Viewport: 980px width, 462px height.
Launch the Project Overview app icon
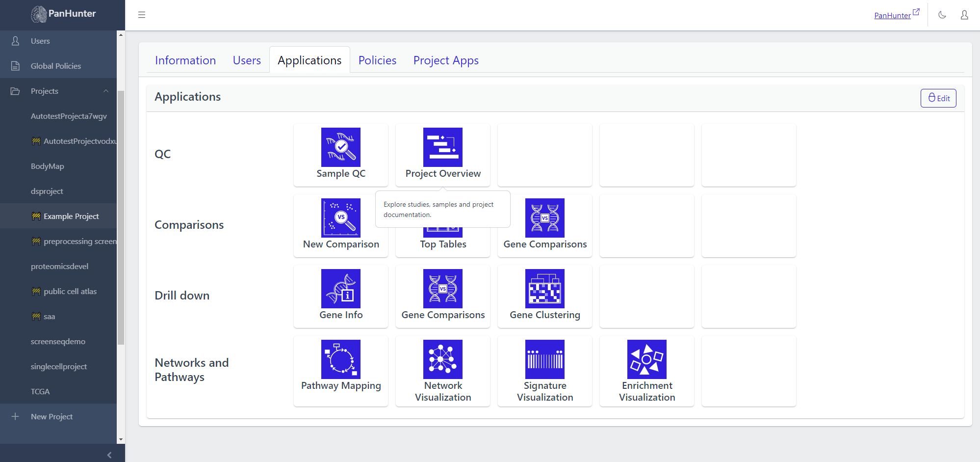tap(442, 147)
